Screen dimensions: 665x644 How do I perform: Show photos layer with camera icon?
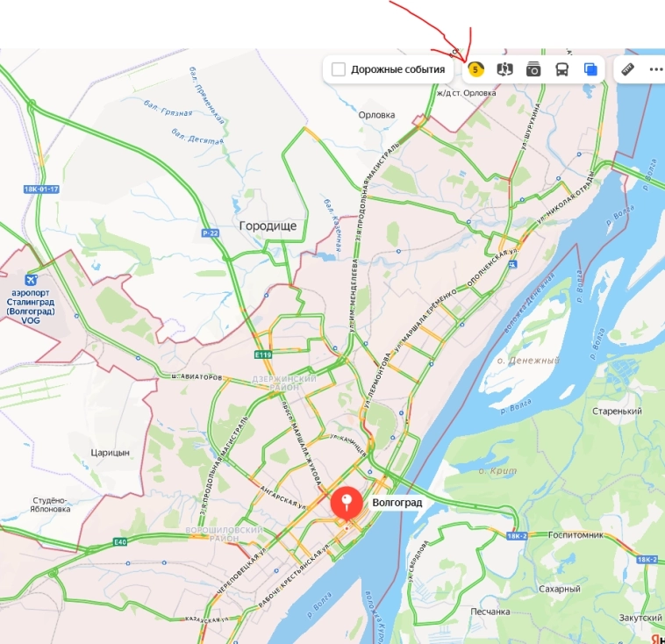(533, 69)
